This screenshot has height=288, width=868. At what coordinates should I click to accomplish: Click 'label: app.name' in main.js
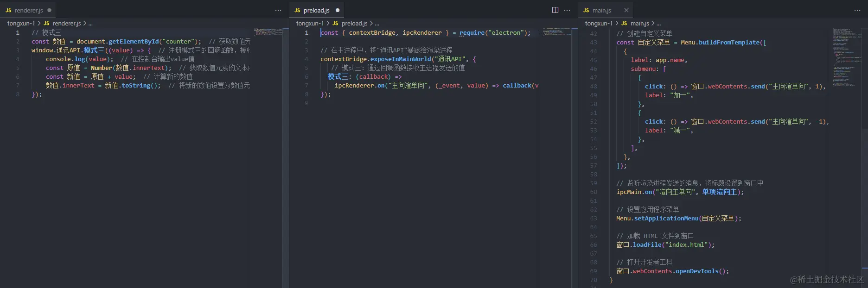click(x=657, y=60)
